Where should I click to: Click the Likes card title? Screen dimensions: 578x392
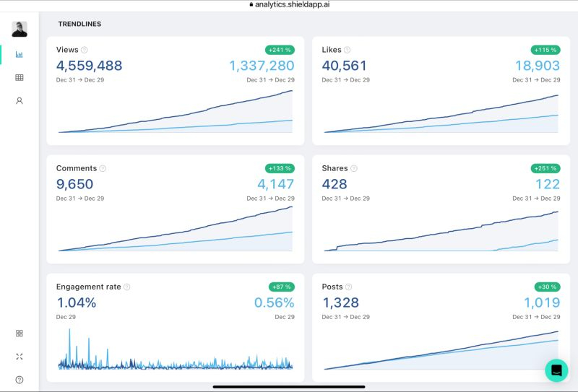pyautogui.click(x=332, y=50)
